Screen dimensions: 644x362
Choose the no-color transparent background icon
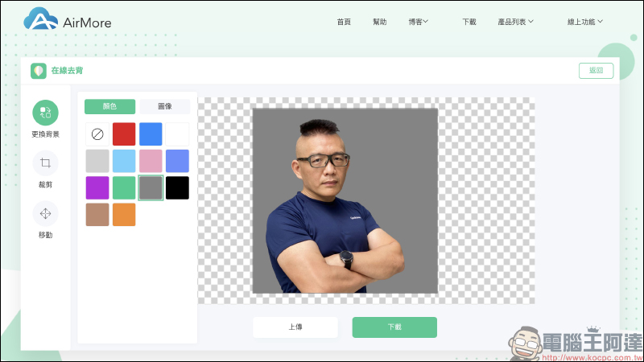(97, 134)
